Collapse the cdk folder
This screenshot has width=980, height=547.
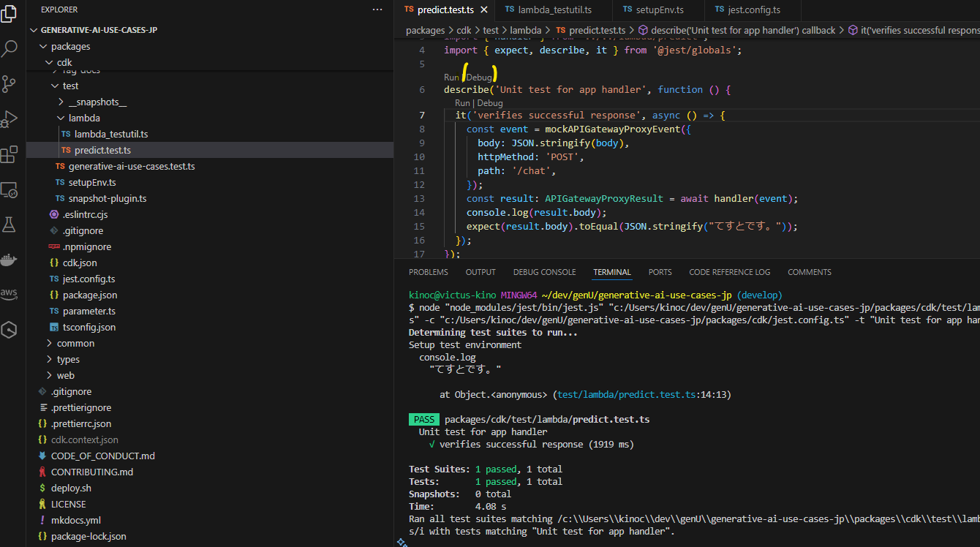coord(48,62)
